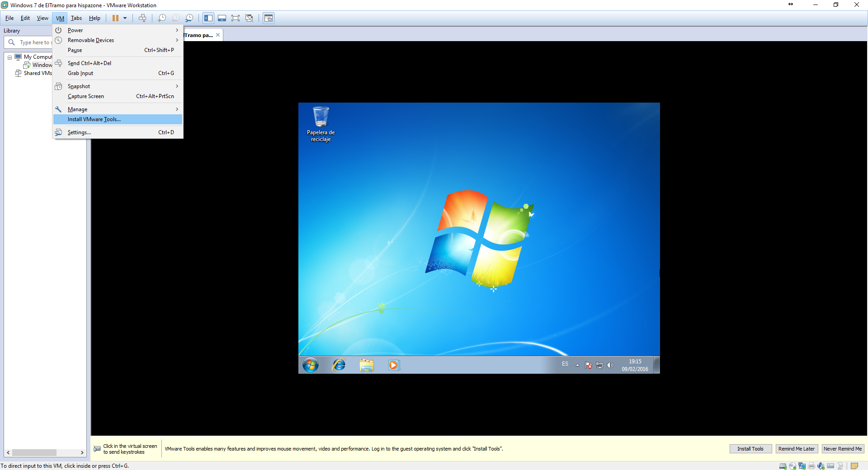This screenshot has height=470, width=868.
Task: Toggle the library sidebar view icon
Action: [208, 18]
